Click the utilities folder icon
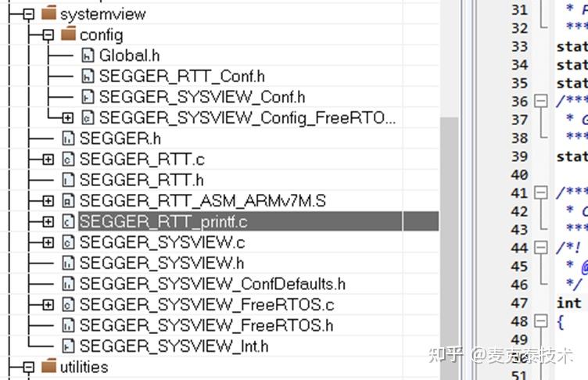Image resolution: width=588 pixels, height=380 pixels. [48, 367]
